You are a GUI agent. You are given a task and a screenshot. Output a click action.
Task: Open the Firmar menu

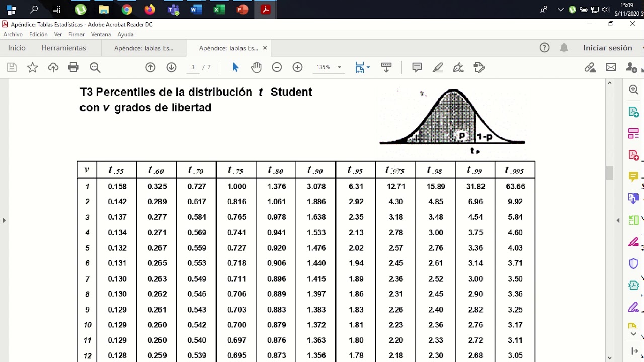pyautogui.click(x=76, y=34)
